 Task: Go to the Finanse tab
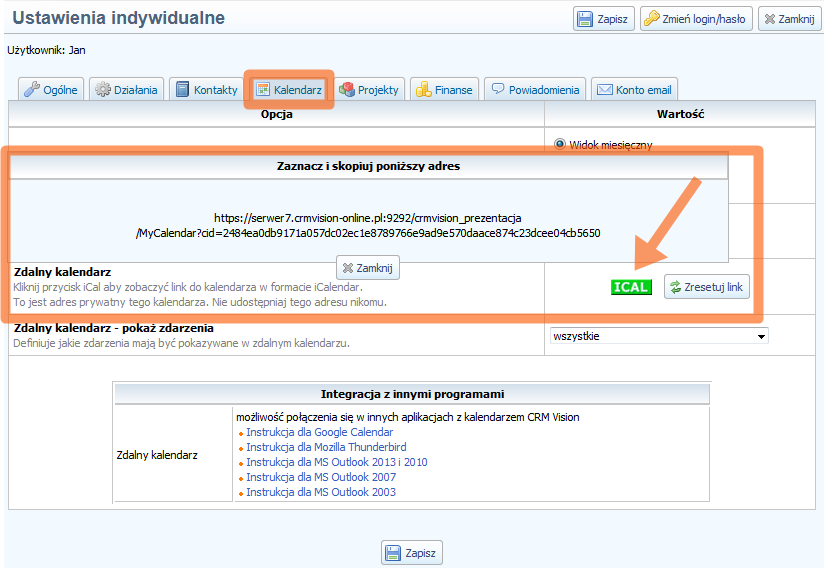coord(444,90)
